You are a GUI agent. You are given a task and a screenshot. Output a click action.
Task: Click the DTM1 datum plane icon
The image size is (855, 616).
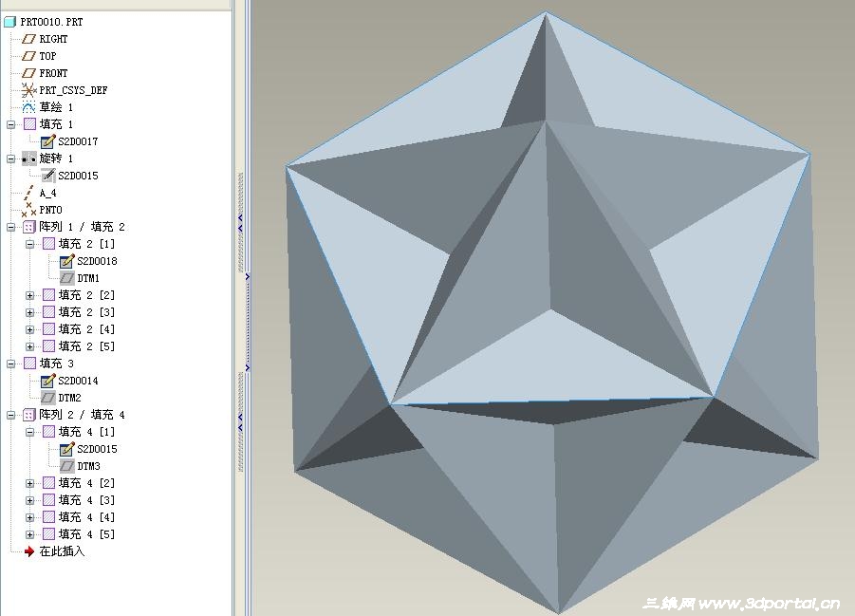(x=66, y=278)
